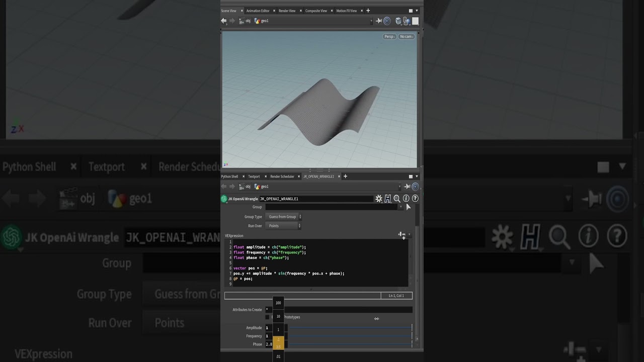Image resolution: width=644 pixels, height=362 pixels.
Task: Click the pos.y sine code line
Action: point(289,274)
